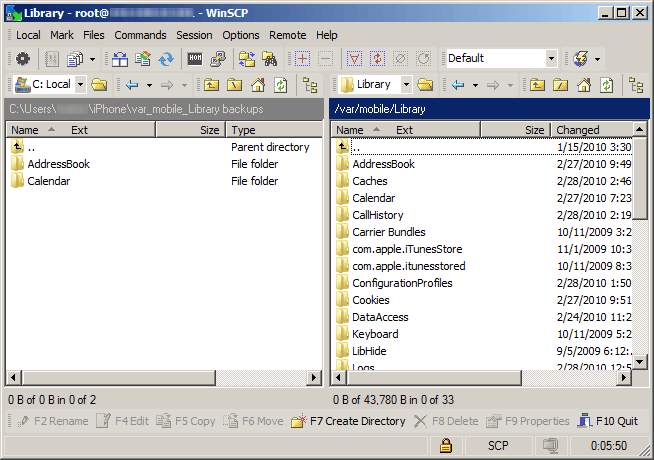Go to remote home directory icon
The height and width of the screenshot is (460, 654).
(x=584, y=85)
